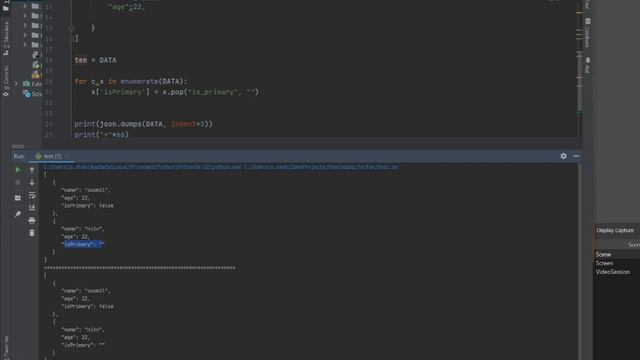Click the first "name": "soumil" output line
This screenshot has width=640, height=360.
click(86, 190)
